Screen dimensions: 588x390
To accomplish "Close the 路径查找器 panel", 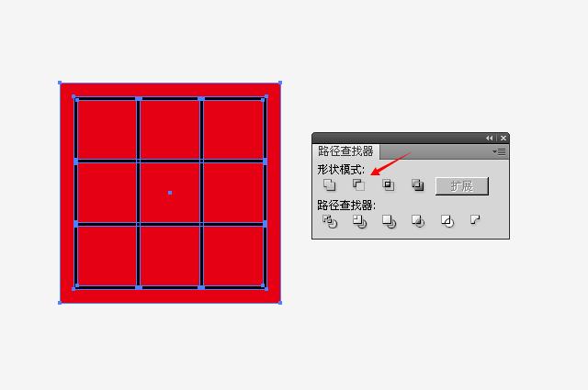I will (503, 139).
